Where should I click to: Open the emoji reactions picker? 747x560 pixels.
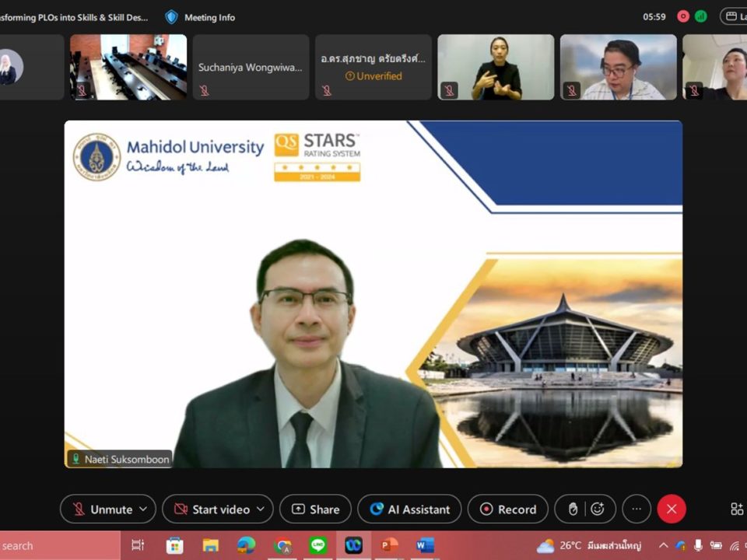click(598, 509)
